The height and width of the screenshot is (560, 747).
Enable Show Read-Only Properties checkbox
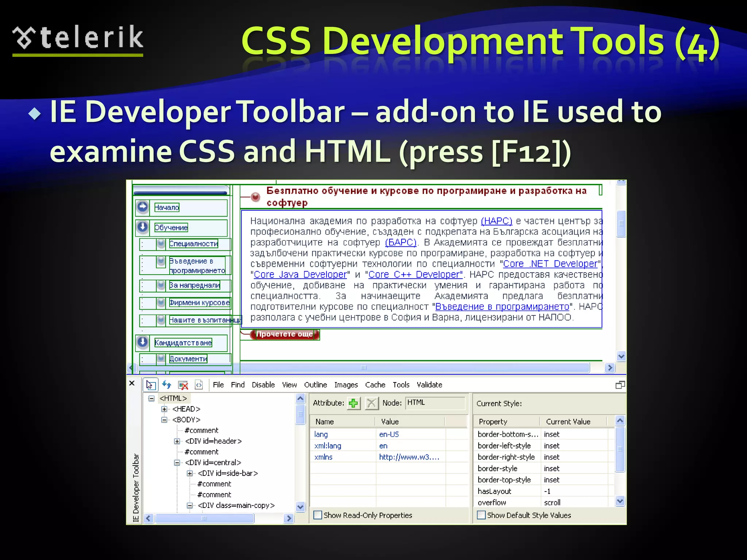(x=318, y=515)
